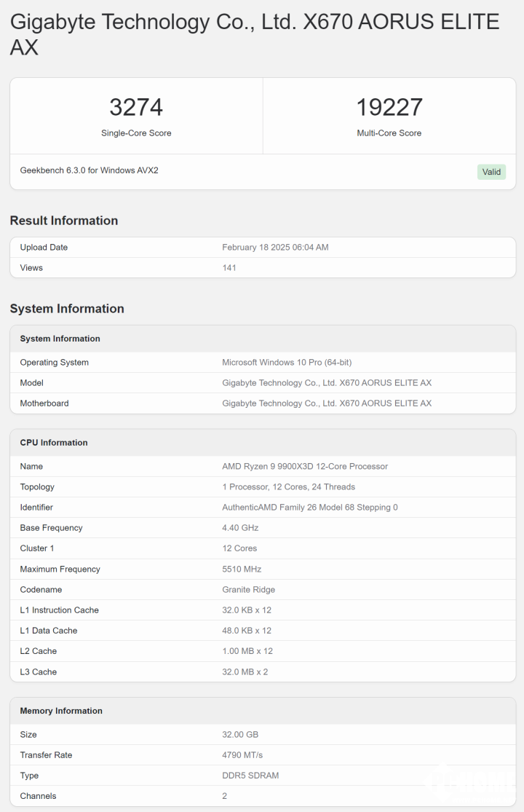Click the Single-Core Score value 3274
Image resolution: width=524 pixels, height=812 pixels.
point(136,108)
